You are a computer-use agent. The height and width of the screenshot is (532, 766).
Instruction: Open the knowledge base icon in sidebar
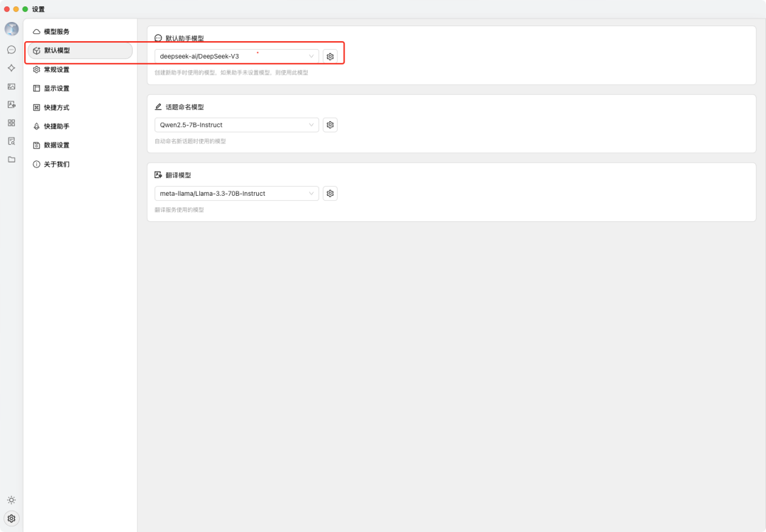coord(12,141)
